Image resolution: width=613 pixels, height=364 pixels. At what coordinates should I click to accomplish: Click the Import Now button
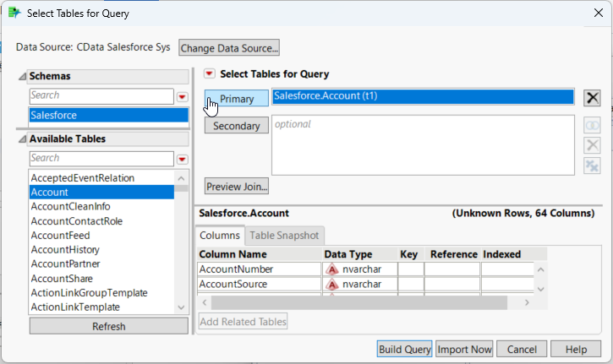[x=464, y=349]
